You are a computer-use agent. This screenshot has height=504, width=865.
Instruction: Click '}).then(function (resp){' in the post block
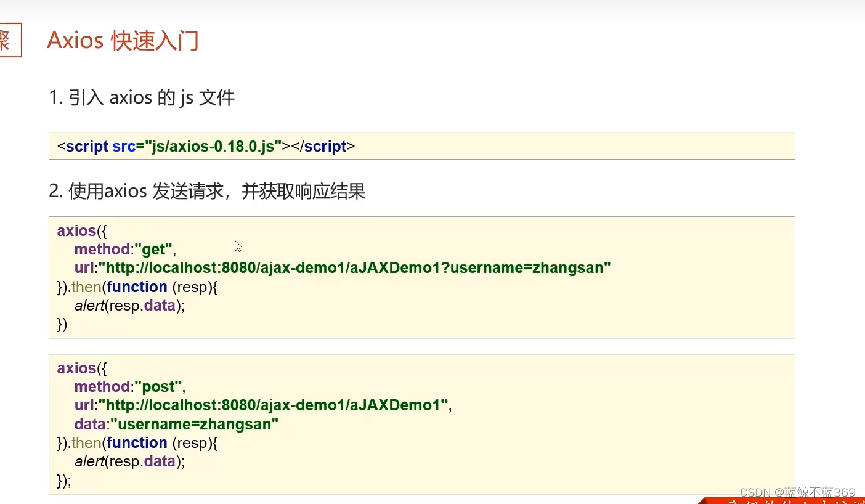(x=137, y=442)
